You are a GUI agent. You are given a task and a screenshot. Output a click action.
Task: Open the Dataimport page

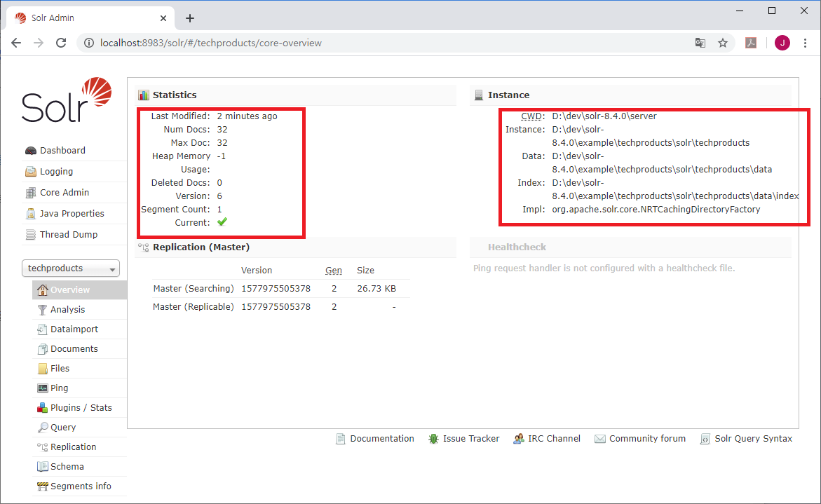[x=74, y=329]
